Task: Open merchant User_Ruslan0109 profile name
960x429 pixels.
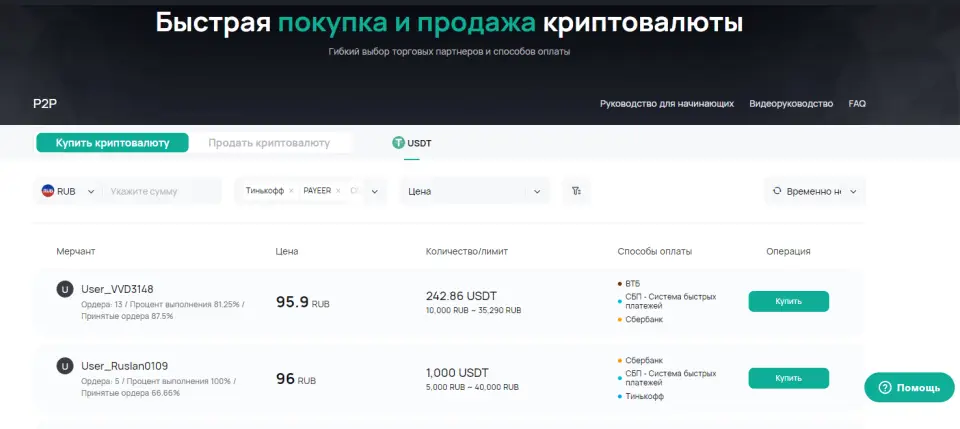Action: [124, 366]
